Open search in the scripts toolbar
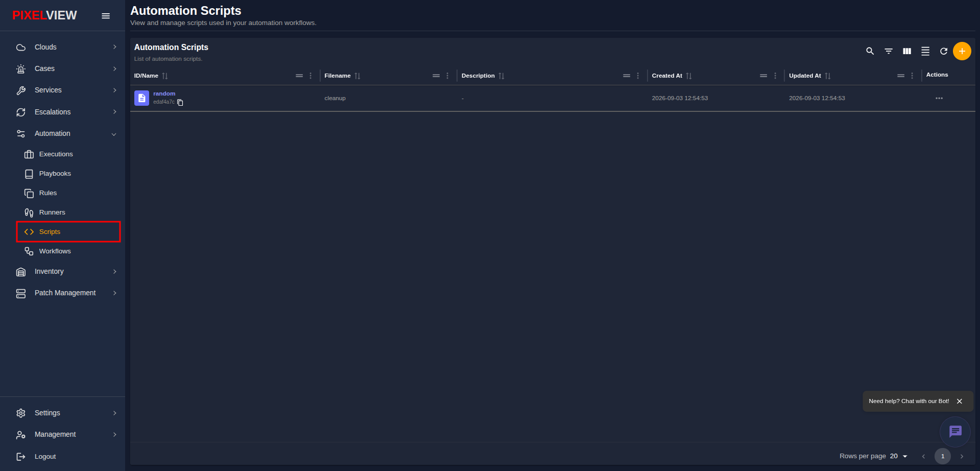This screenshot has height=471, width=980. (870, 51)
